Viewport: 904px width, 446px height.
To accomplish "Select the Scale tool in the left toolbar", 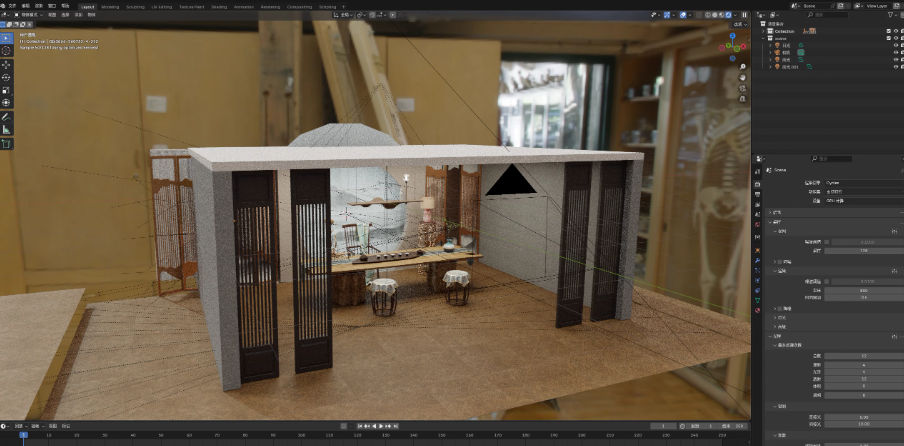I will click(6, 90).
